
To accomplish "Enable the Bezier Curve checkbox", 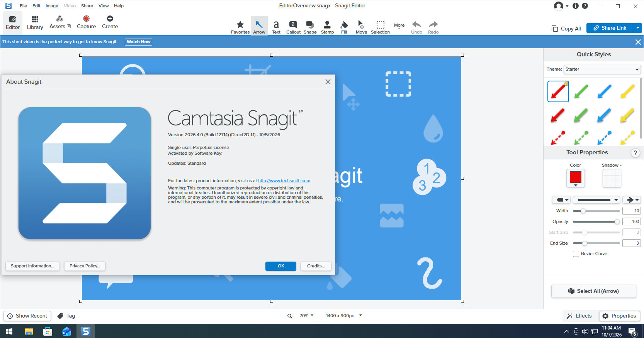I will click(x=576, y=254).
